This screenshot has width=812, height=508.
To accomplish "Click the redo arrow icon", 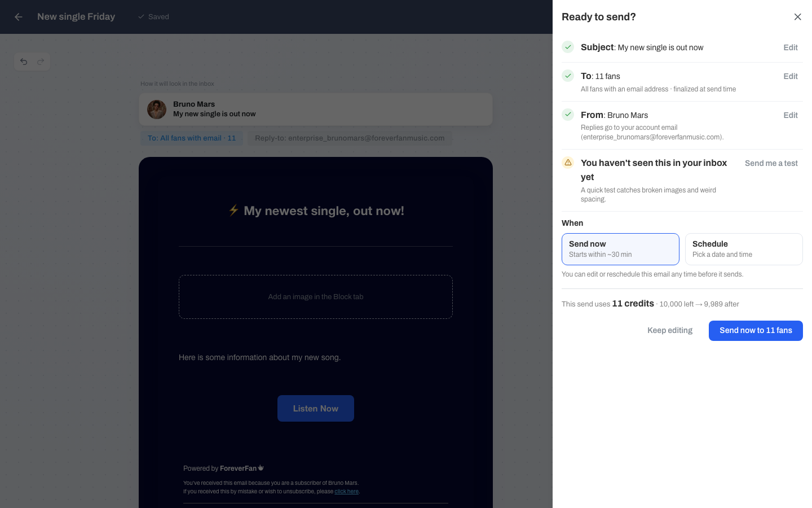I will [41, 62].
